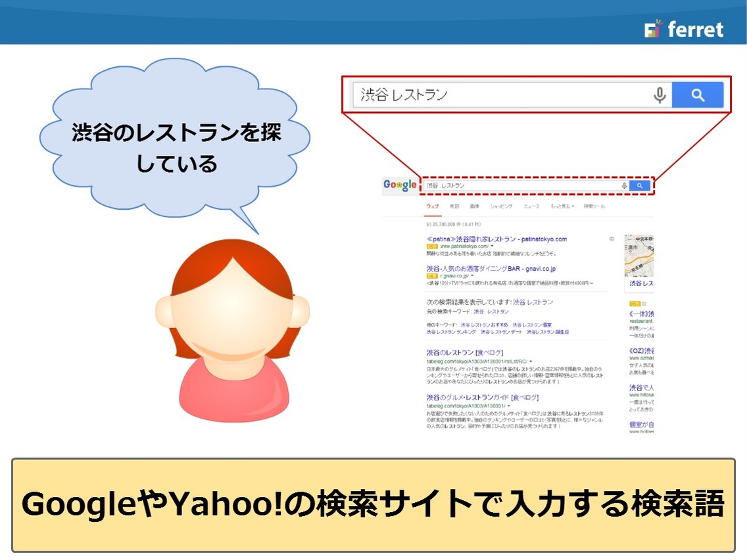Click the ferret logo in the header
Viewport: 747px width, 560px height.
tap(684, 28)
